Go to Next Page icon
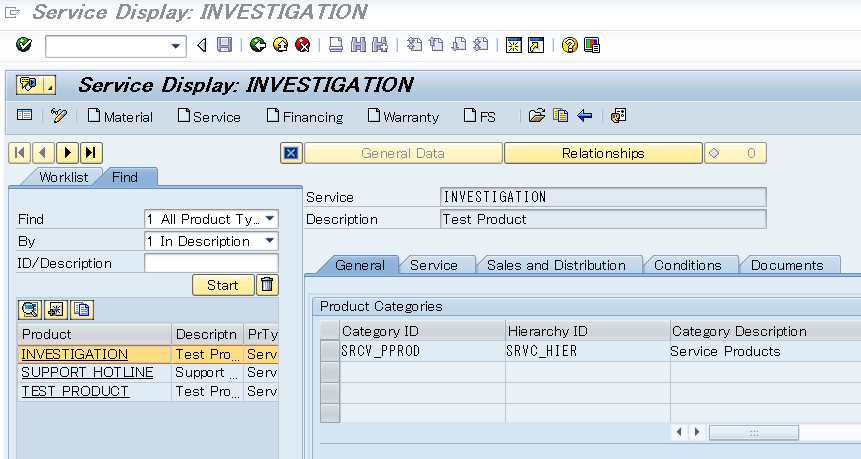 click(x=459, y=45)
